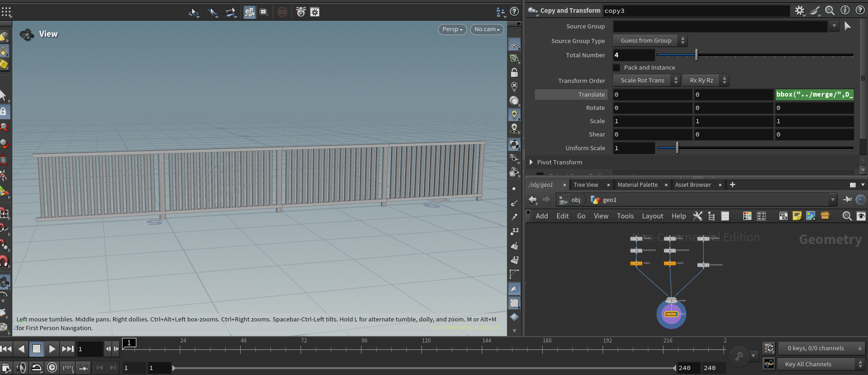Viewport: 868px width, 375px height.
Task: Click the sticky note icon in network toolbar
Action: [x=797, y=216]
